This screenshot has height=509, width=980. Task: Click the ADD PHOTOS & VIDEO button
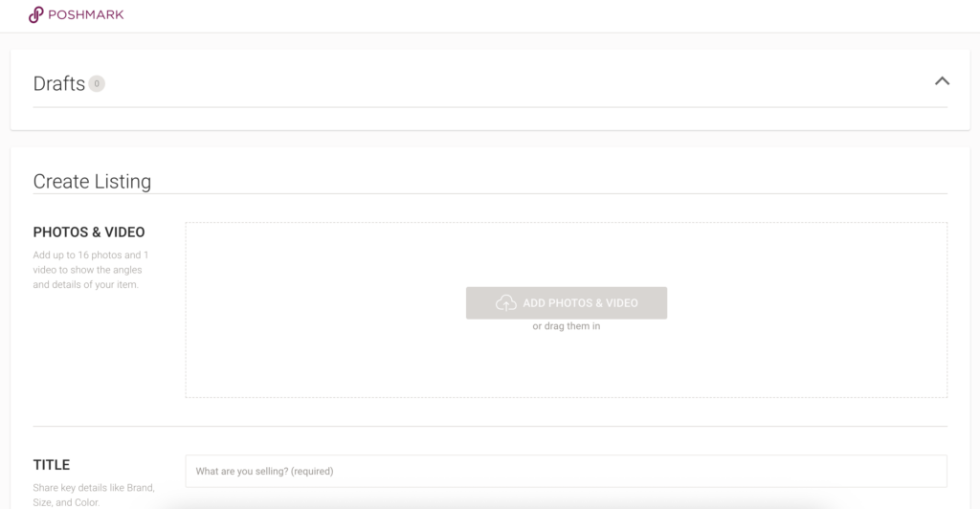coord(567,303)
